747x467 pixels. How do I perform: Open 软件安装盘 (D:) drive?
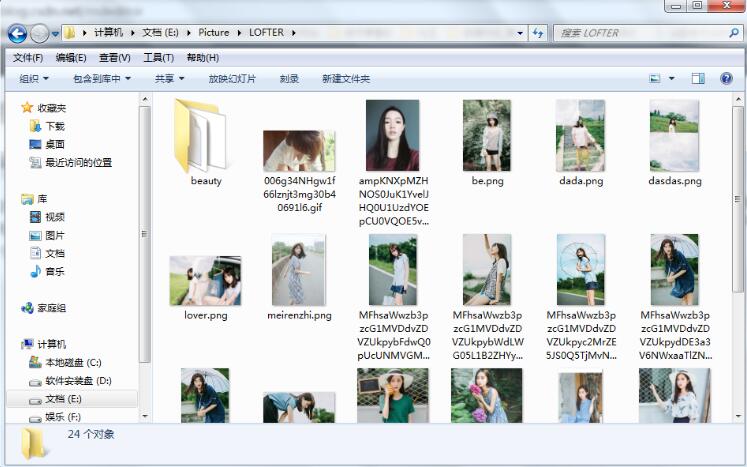pyautogui.click(x=79, y=380)
